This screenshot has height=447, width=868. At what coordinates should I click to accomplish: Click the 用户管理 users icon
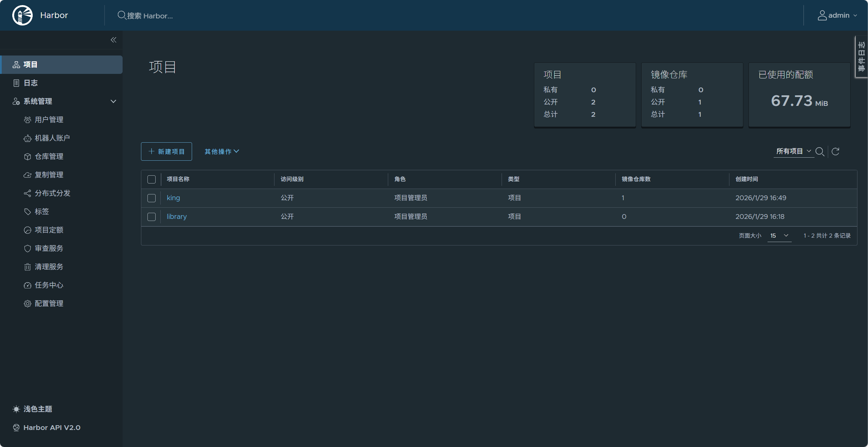pos(28,120)
